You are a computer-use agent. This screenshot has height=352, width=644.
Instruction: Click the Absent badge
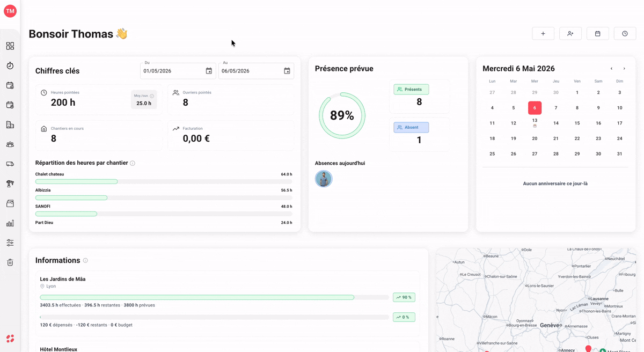coord(411,128)
